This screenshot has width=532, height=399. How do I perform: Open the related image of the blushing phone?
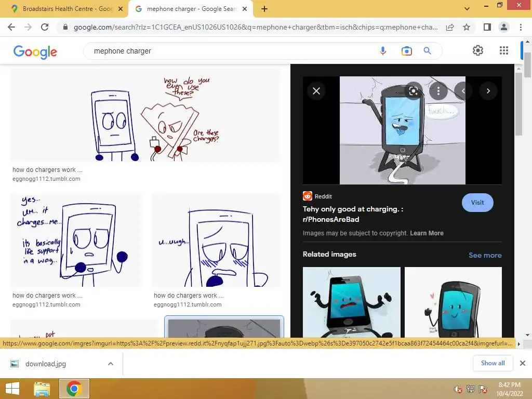(x=453, y=302)
